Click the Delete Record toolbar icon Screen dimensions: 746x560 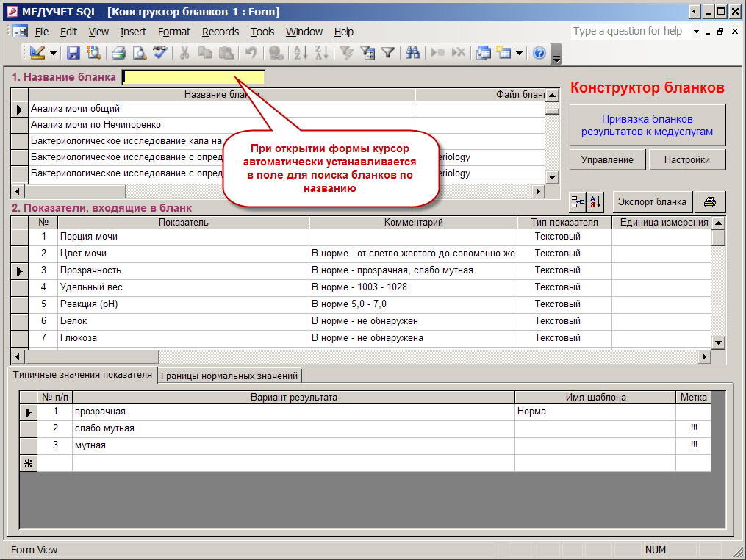[x=458, y=53]
